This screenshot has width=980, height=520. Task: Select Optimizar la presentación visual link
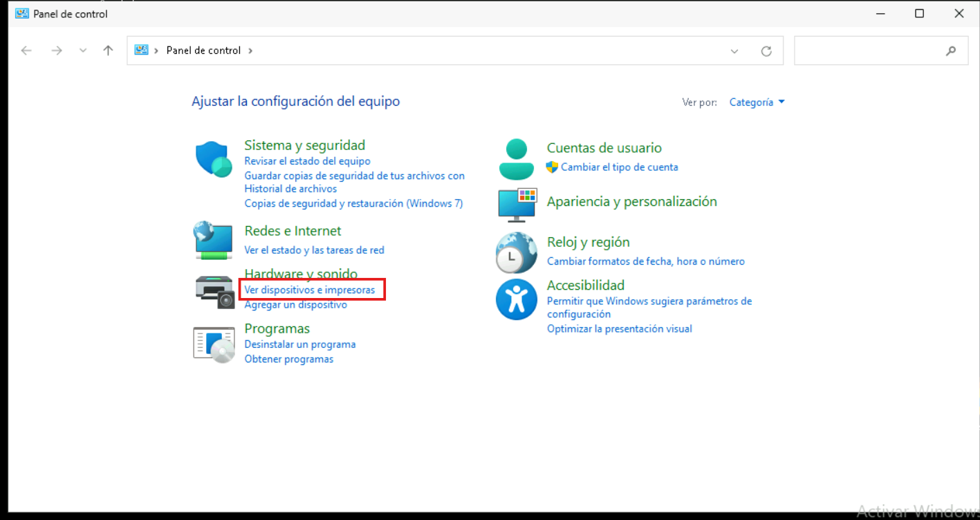click(x=619, y=329)
